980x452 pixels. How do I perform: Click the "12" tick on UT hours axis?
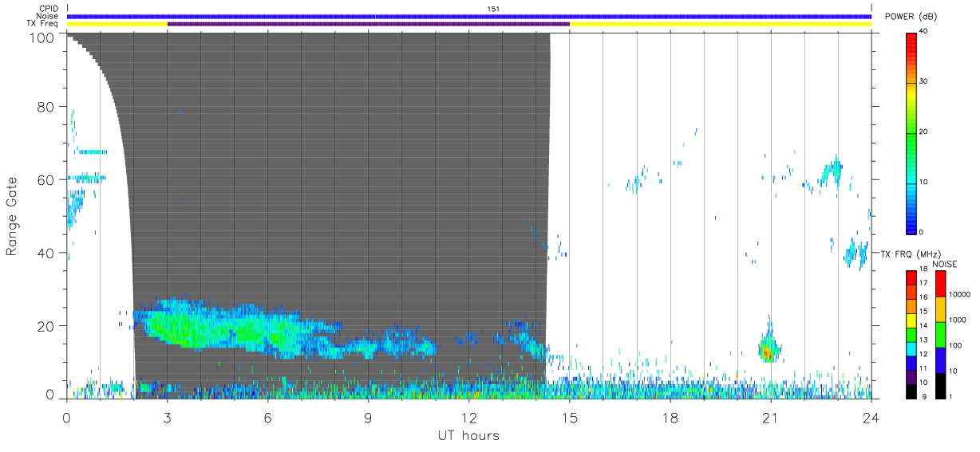(x=469, y=416)
